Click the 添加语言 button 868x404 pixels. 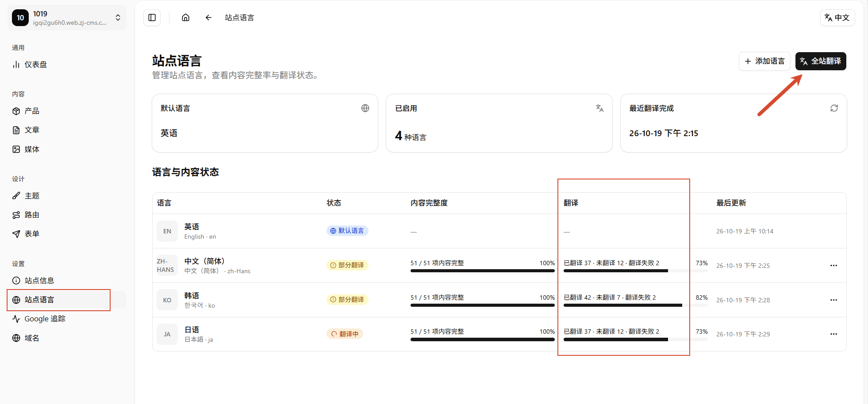(x=764, y=61)
